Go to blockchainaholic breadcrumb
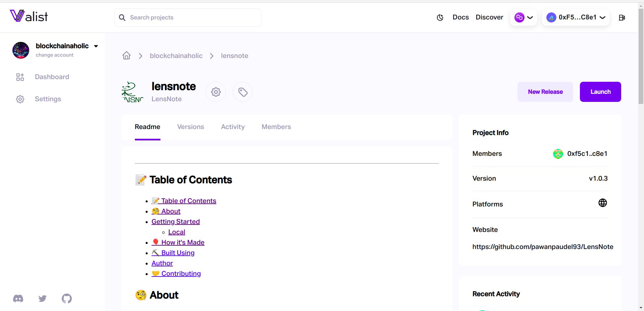Viewport: 644px width, 311px height. [176, 56]
